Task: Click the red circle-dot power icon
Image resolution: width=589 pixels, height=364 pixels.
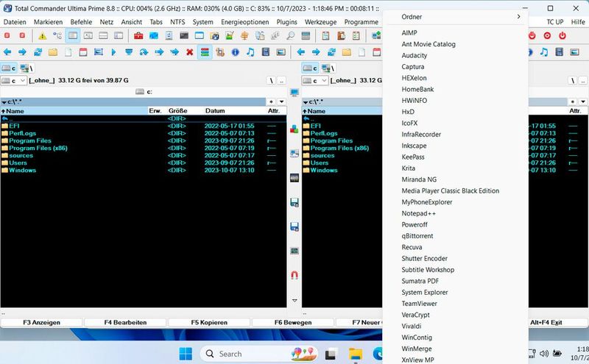Action: 547,35
